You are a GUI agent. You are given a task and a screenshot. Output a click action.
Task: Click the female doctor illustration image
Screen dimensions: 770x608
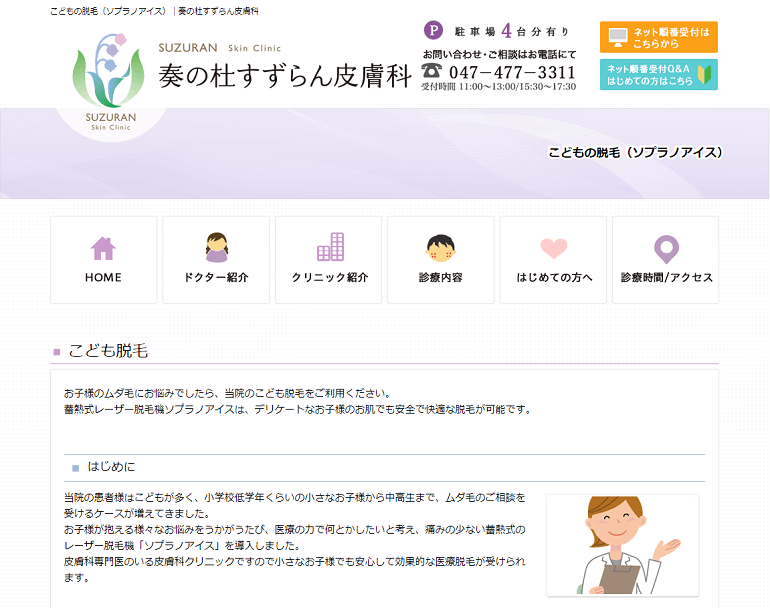point(622,545)
